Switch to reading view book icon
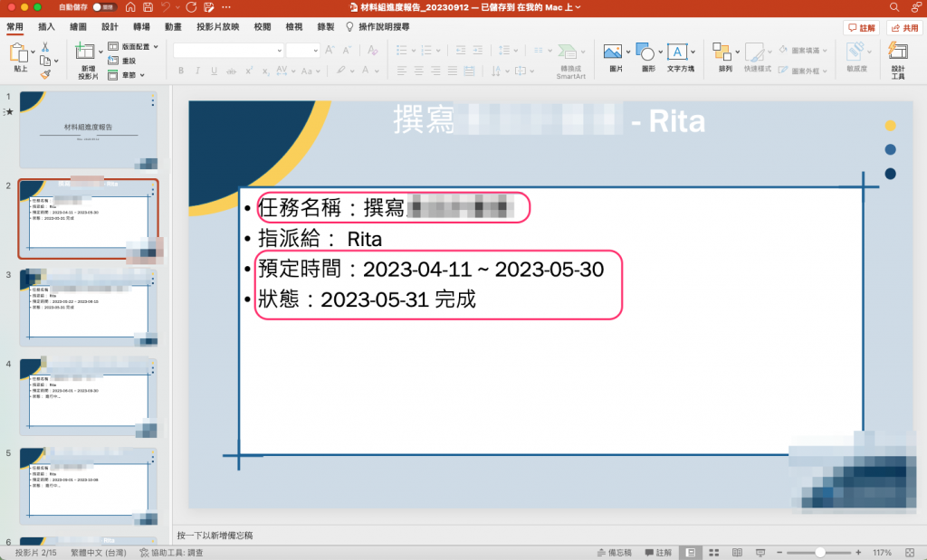The image size is (927, 560). click(x=737, y=553)
